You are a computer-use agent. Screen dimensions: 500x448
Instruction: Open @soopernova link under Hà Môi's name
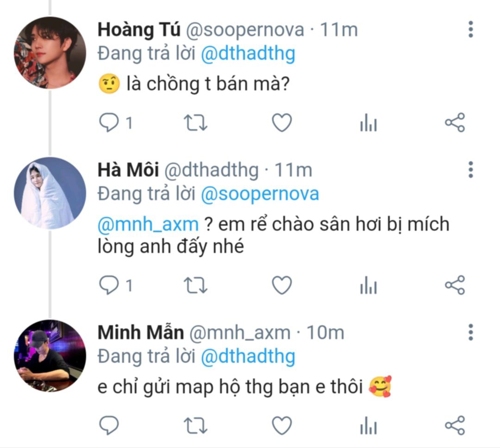[260, 194]
